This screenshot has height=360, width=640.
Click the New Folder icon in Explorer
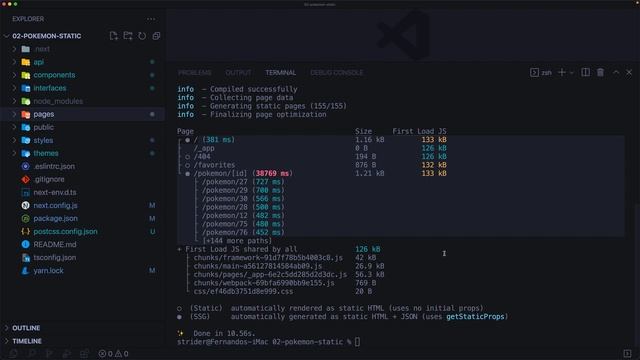pyautogui.click(x=128, y=36)
